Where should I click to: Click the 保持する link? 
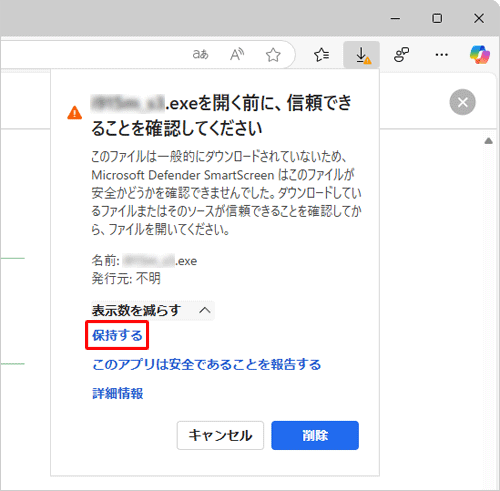(117, 335)
